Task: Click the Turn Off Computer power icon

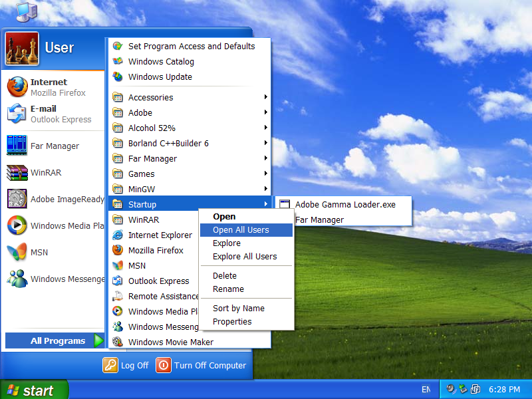Action: click(x=164, y=365)
